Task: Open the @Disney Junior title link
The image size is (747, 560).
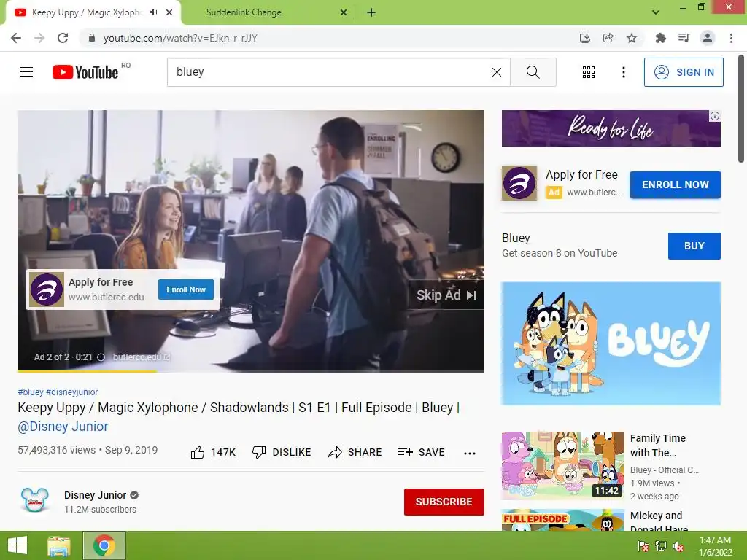Action: click(x=63, y=427)
